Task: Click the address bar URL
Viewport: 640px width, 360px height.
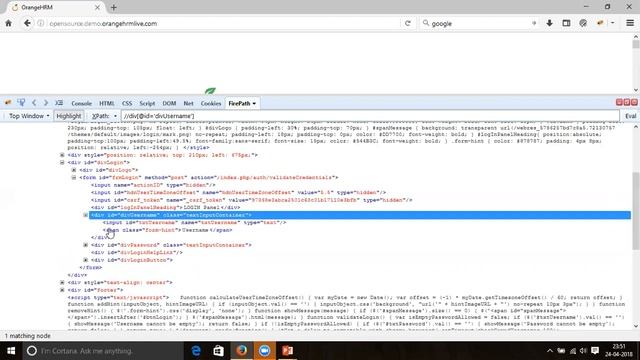Action: click(x=103, y=24)
